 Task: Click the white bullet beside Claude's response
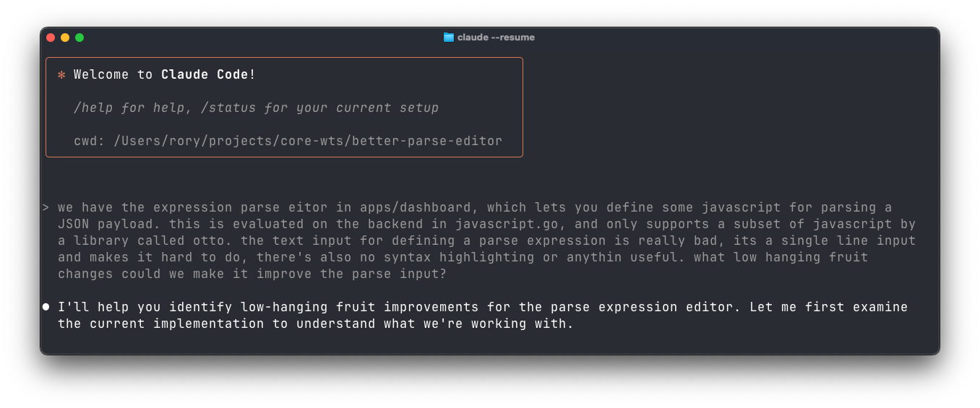[x=46, y=307]
